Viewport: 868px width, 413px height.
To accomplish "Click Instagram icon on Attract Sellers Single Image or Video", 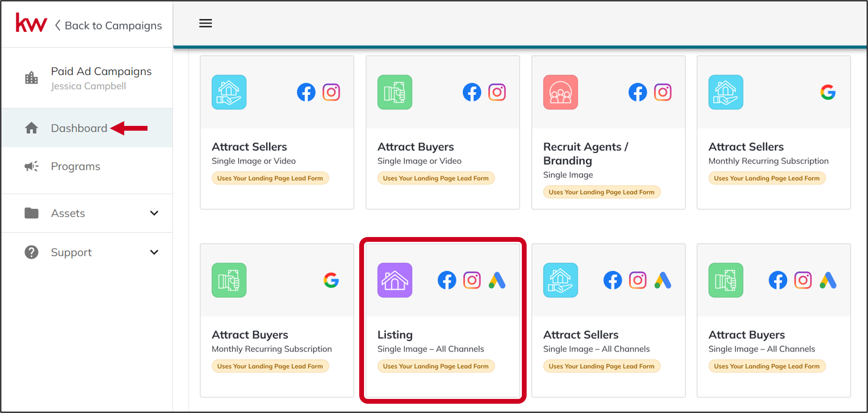I will 331,92.
